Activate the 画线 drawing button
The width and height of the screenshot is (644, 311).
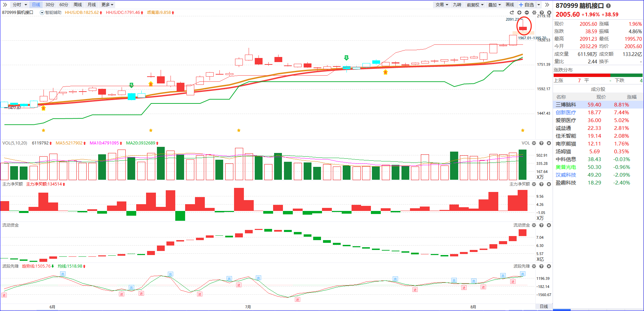click(x=510, y=5)
